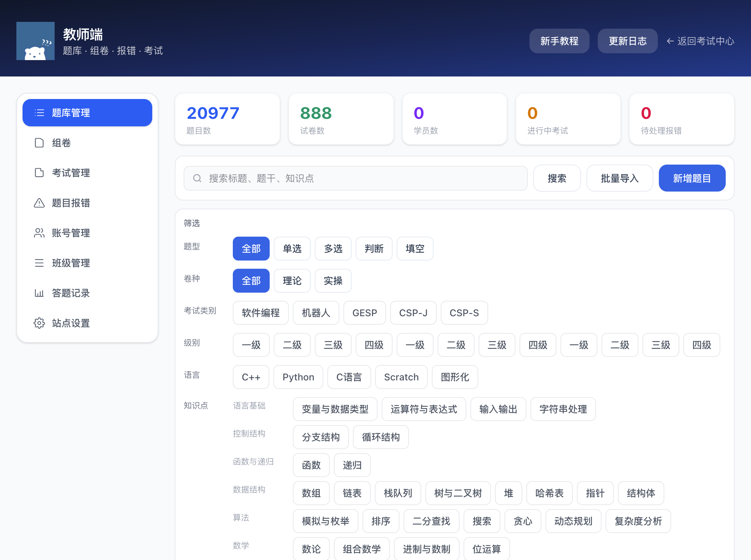
Task: Toggle the Python language filter
Action: (298, 377)
